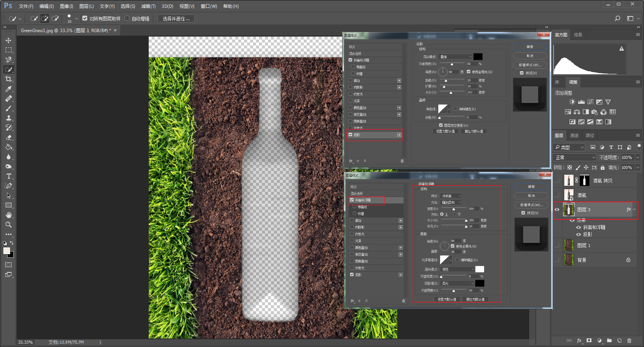Select the Crop tool

pyautogui.click(x=9, y=79)
